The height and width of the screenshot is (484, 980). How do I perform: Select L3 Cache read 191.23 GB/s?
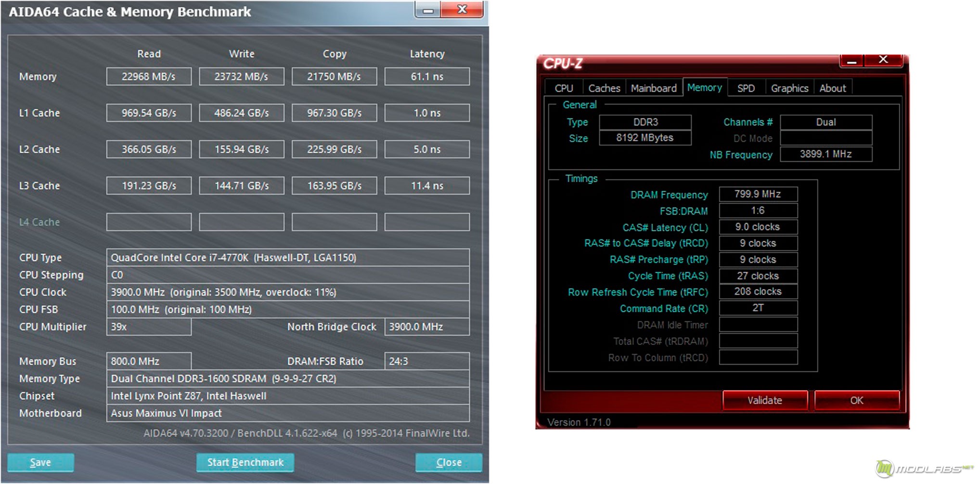click(x=149, y=185)
